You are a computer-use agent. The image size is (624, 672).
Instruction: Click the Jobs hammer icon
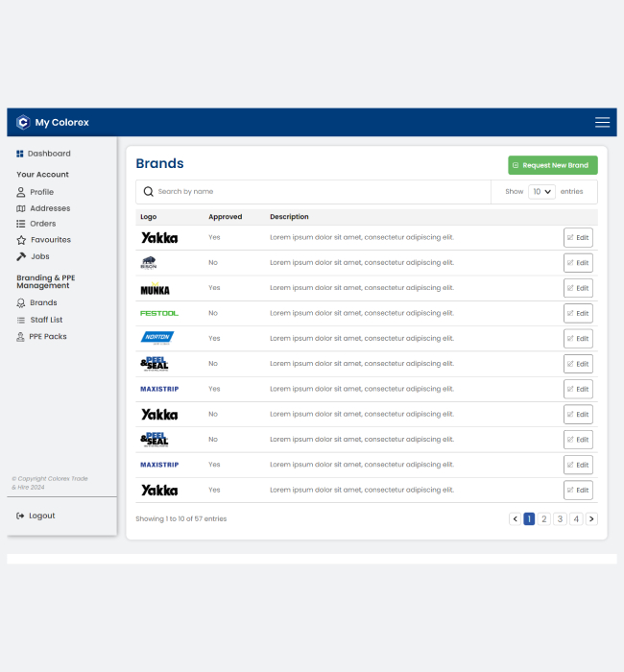[x=21, y=256]
